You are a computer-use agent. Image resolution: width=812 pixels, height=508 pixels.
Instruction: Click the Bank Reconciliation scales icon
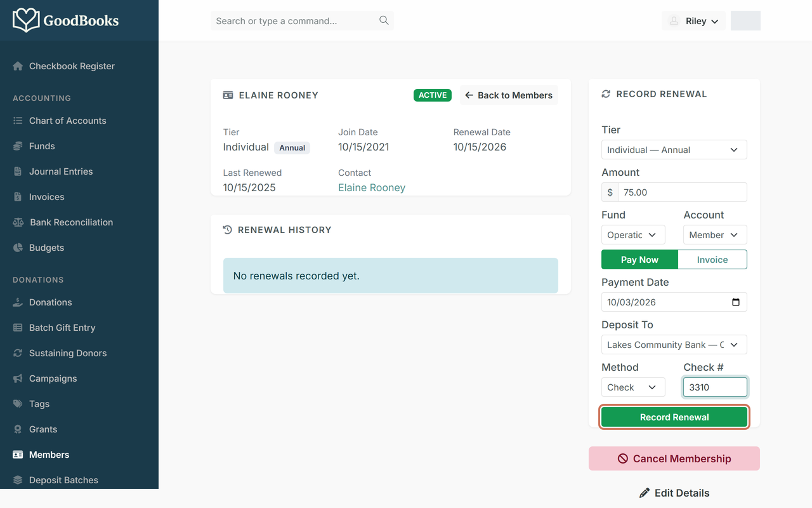pyautogui.click(x=18, y=222)
